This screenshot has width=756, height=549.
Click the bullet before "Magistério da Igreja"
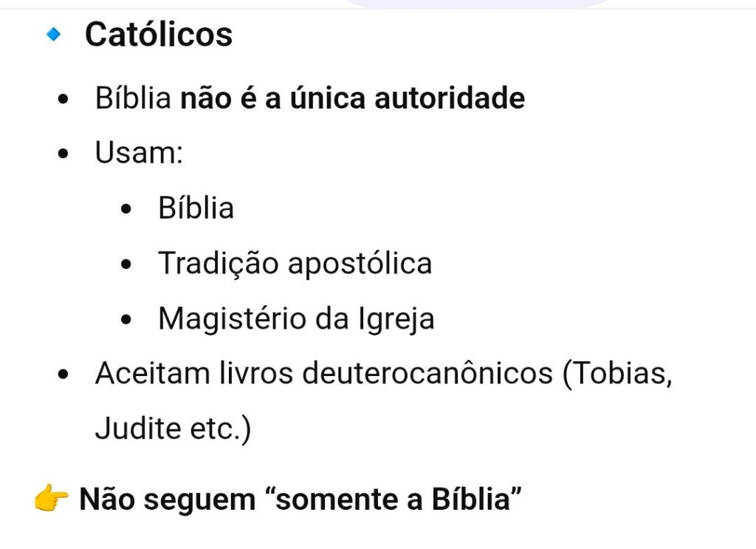click(x=129, y=320)
